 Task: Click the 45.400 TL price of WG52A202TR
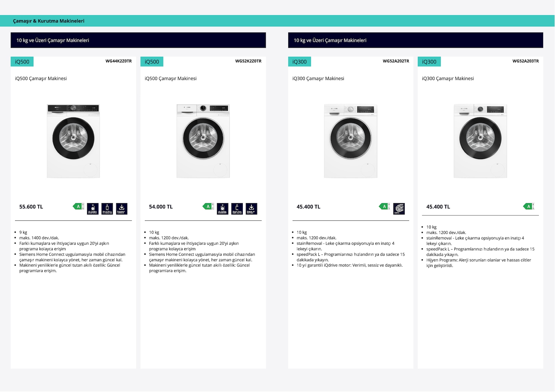308,207
